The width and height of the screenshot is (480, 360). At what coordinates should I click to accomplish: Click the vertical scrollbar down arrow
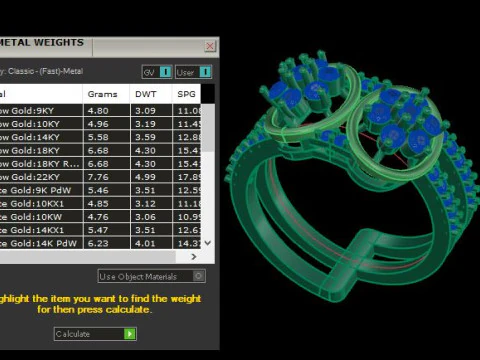[x=208, y=243]
